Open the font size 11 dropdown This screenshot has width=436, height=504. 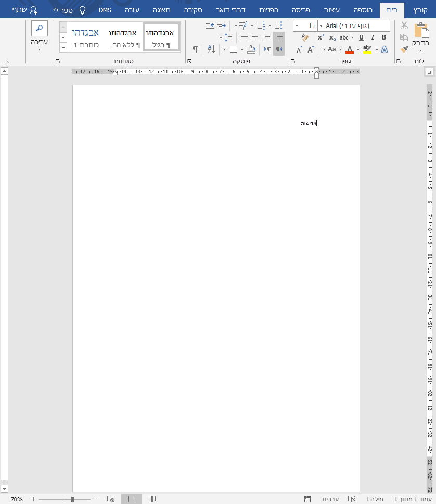click(x=297, y=25)
